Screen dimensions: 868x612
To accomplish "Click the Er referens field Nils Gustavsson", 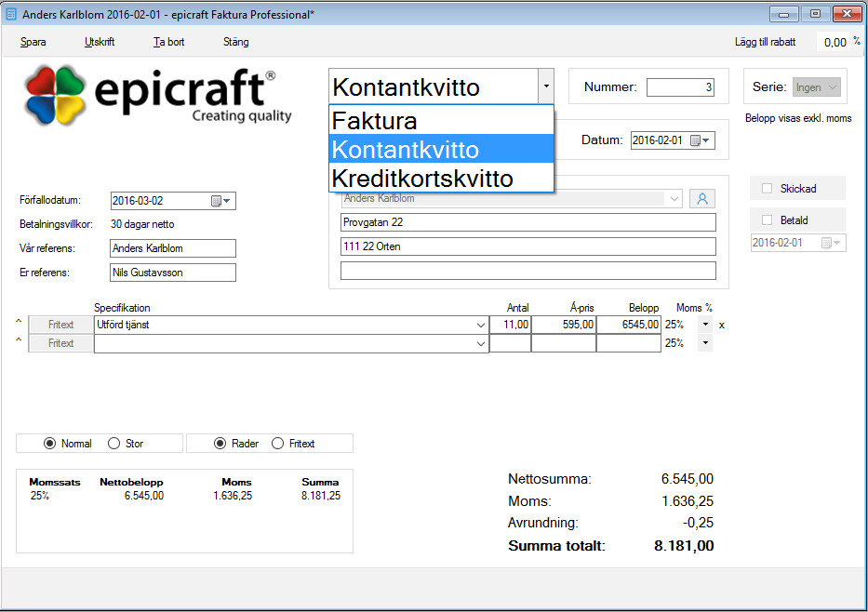I will (x=173, y=273).
